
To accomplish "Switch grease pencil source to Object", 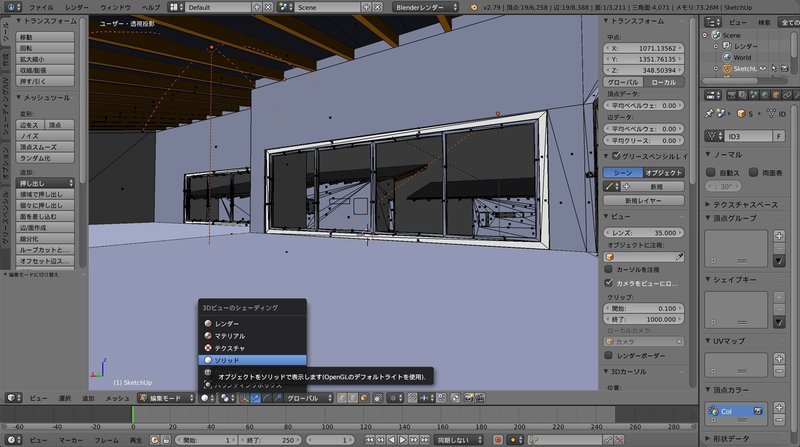I will pyautogui.click(x=664, y=172).
